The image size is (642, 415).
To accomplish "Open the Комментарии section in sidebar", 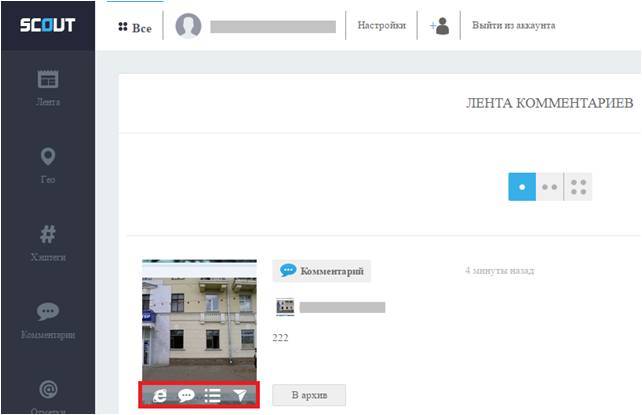I will click(x=48, y=321).
